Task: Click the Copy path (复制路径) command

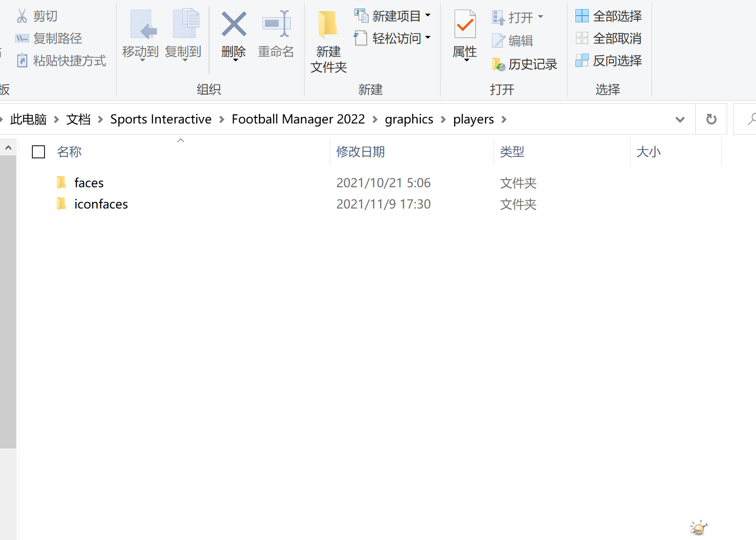Action: coord(49,38)
